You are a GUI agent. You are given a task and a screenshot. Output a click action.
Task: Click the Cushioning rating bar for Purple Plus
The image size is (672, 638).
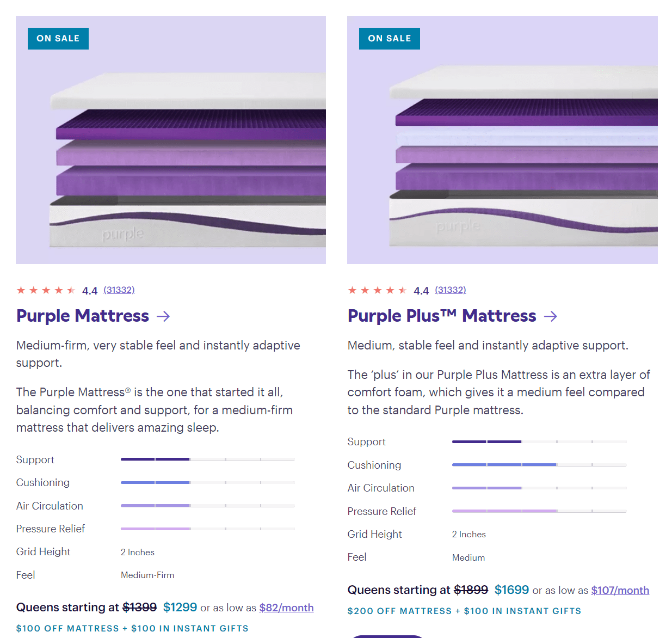pos(539,465)
